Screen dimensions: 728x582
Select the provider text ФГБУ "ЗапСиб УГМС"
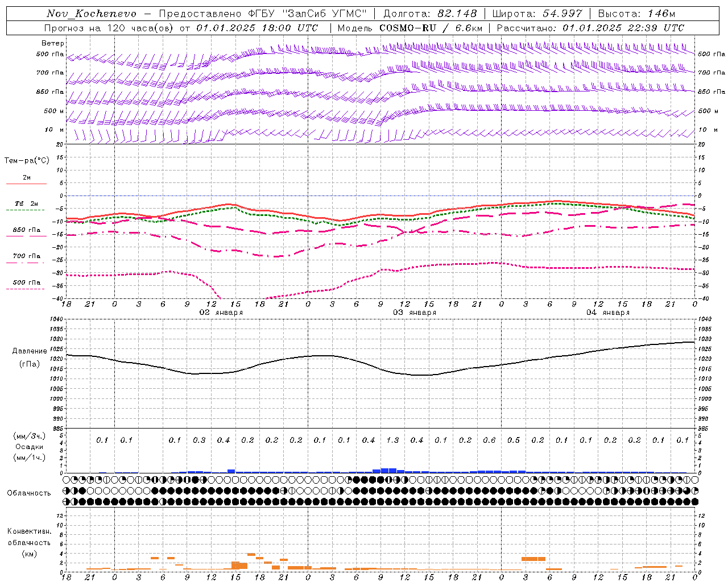(308, 14)
